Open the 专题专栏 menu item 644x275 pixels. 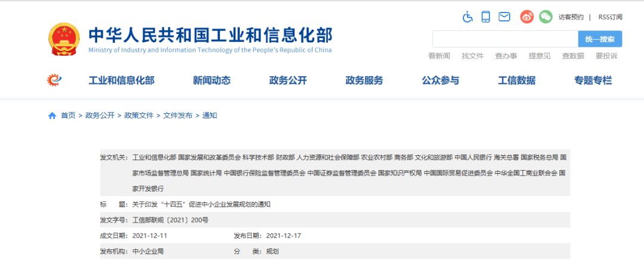coord(593,81)
